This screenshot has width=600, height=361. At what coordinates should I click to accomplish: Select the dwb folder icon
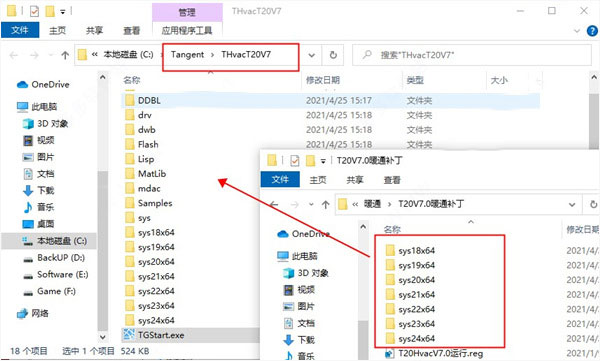click(130, 130)
